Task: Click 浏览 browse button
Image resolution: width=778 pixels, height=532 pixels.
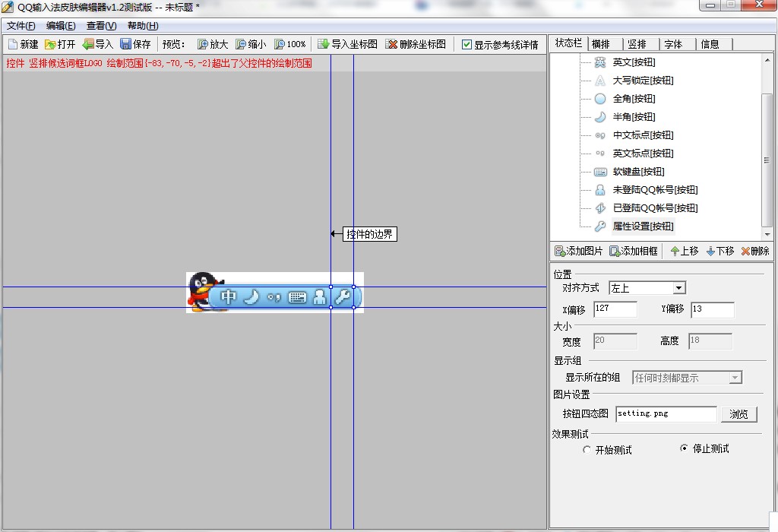Action: click(738, 414)
